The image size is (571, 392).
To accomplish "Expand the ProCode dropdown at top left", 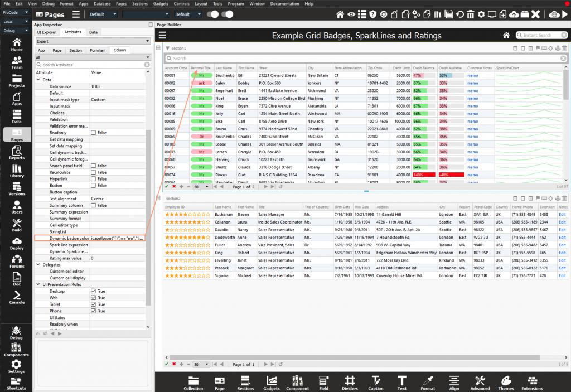I will point(15,13).
